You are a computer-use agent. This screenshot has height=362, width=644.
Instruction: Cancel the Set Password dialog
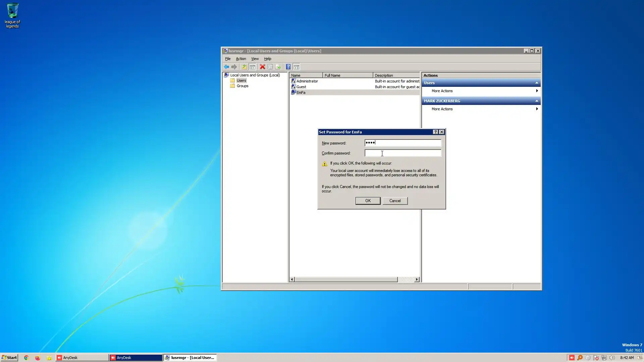tap(395, 201)
